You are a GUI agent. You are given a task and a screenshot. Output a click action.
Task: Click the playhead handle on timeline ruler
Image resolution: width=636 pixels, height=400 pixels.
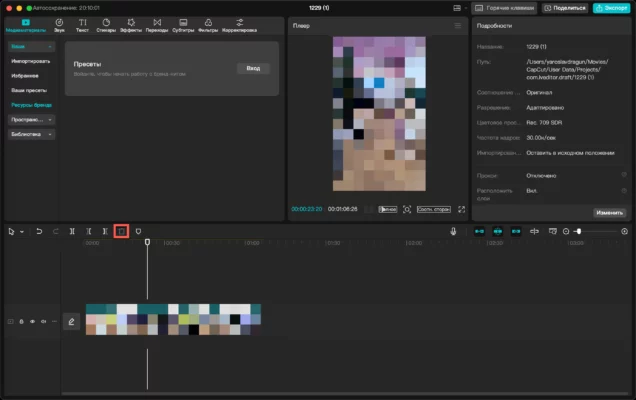coord(148,242)
